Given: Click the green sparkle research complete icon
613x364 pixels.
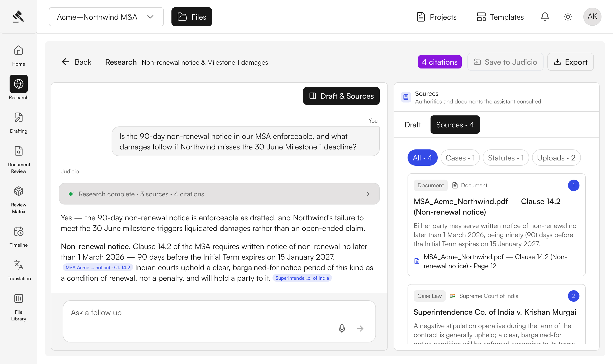Looking at the screenshot, I should pos(71,194).
